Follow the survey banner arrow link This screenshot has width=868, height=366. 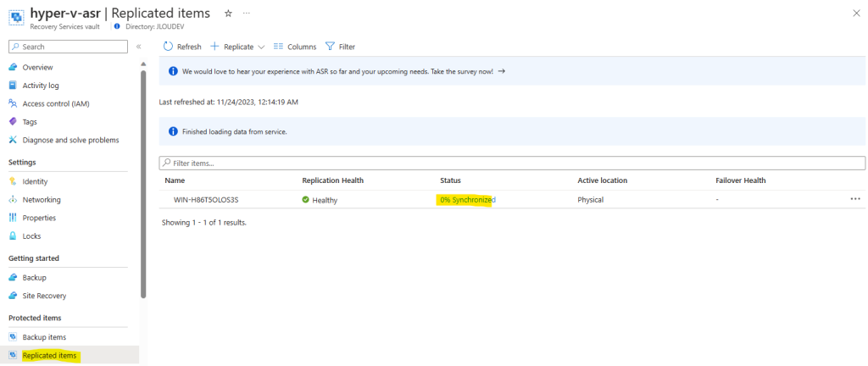502,71
